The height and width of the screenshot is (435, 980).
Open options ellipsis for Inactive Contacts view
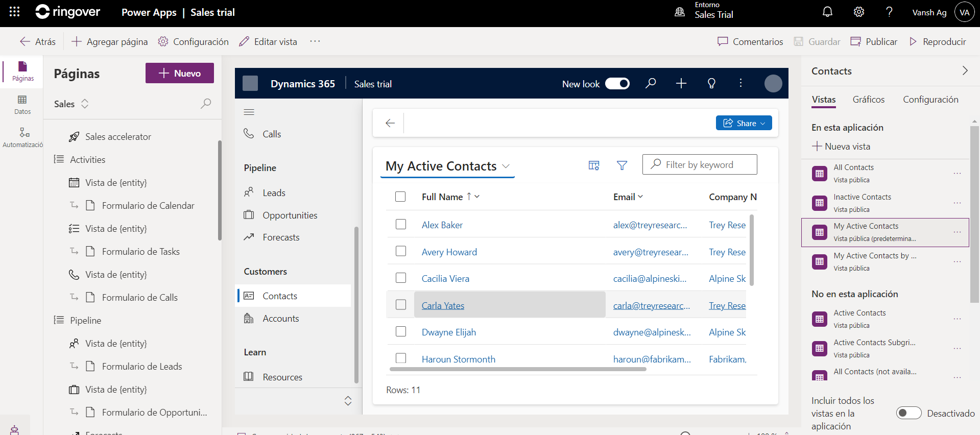(x=957, y=203)
